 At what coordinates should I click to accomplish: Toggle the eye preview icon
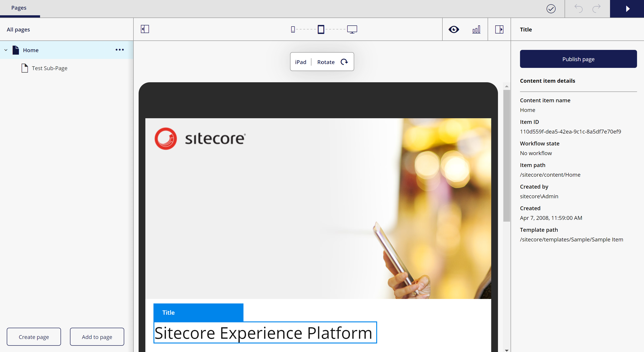tap(454, 29)
